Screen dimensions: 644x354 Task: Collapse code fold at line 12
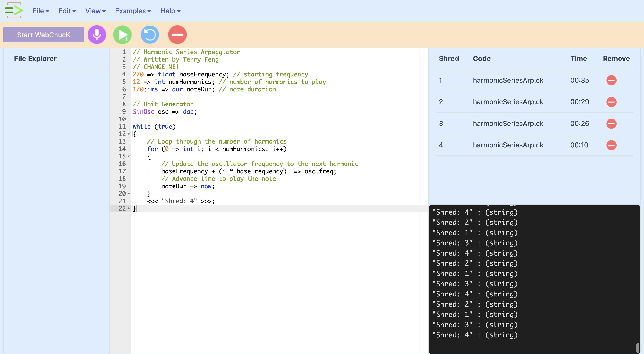(129, 134)
